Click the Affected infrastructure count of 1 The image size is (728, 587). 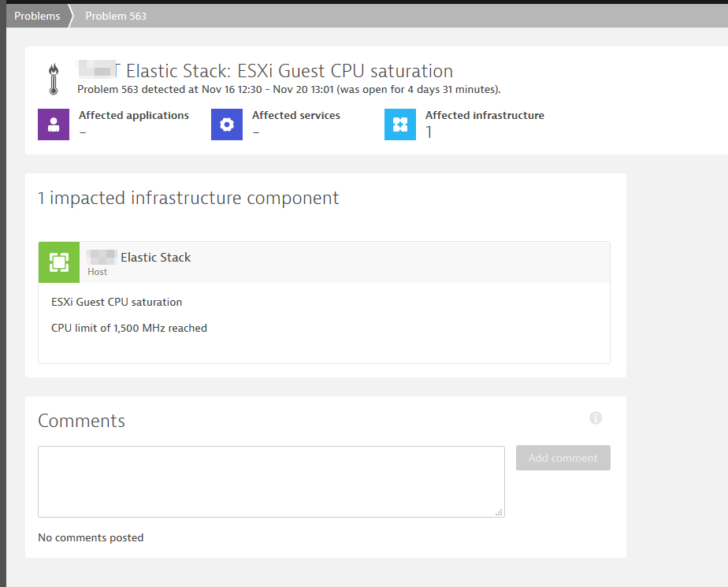coord(429,132)
